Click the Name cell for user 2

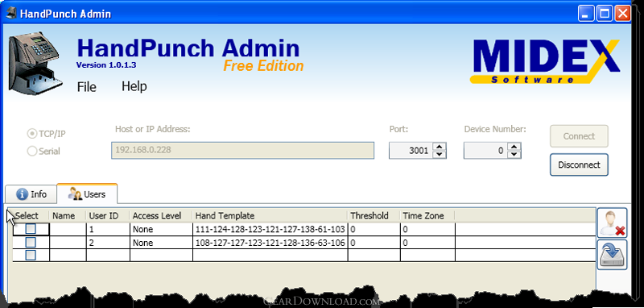click(x=68, y=243)
